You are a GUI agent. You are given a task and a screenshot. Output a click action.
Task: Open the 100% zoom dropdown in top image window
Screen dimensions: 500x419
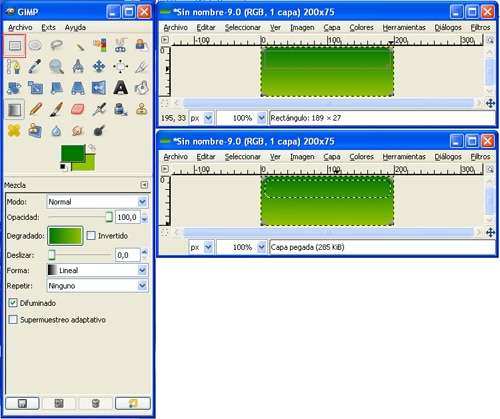coord(242,118)
